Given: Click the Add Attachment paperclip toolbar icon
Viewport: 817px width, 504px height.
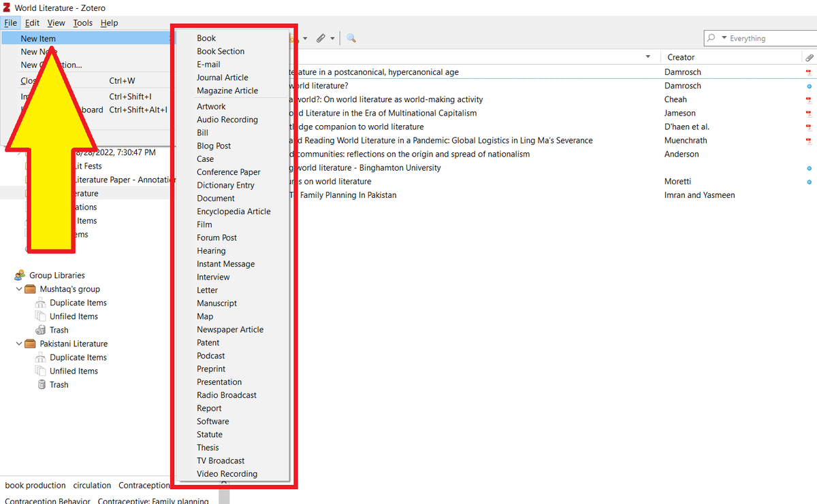Looking at the screenshot, I should pyautogui.click(x=321, y=38).
